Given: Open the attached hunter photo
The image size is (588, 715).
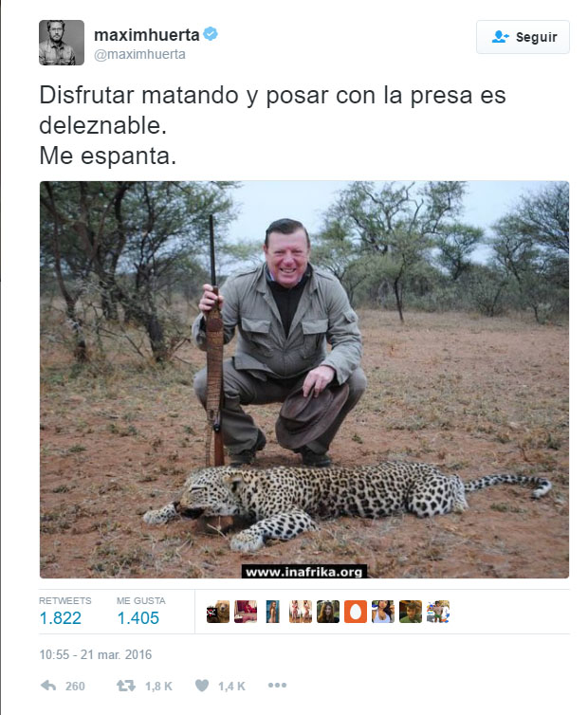Looking at the screenshot, I should point(304,379).
